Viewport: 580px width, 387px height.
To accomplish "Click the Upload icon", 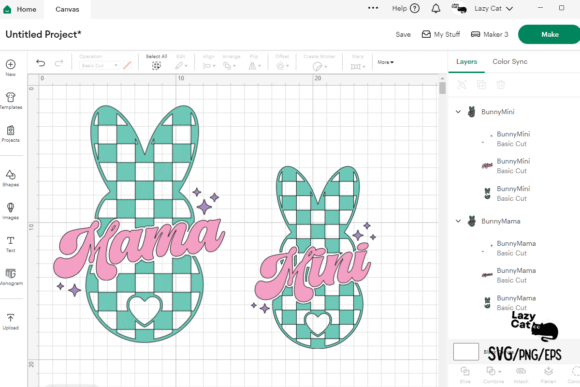I will (10, 318).
